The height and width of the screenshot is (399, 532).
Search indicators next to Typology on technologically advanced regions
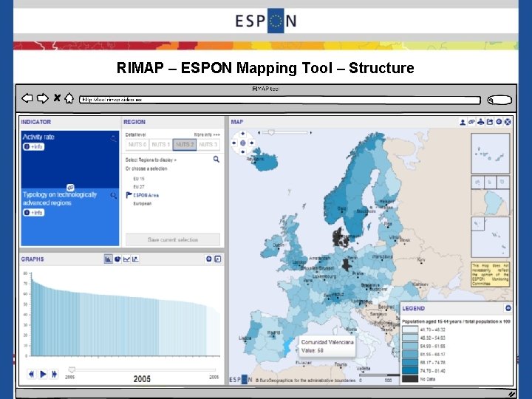point(113,196)
